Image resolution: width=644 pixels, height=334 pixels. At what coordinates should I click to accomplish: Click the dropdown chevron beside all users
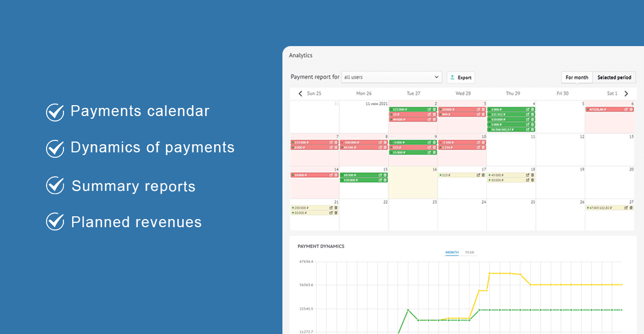(437, 78)
